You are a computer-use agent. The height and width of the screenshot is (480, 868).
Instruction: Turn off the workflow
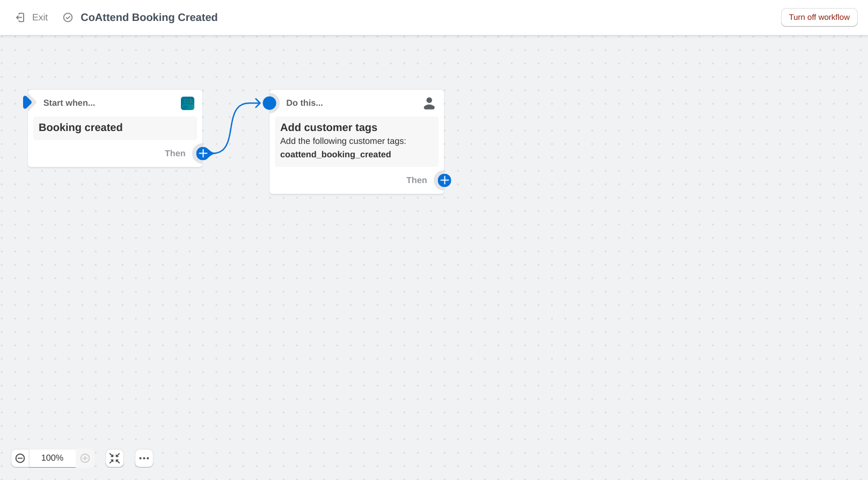click(819, 17)
